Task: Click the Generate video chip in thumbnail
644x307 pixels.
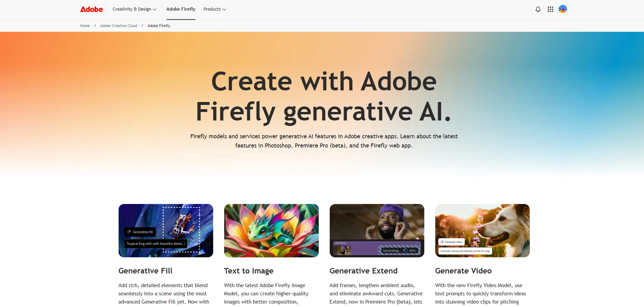Action: 452,242
